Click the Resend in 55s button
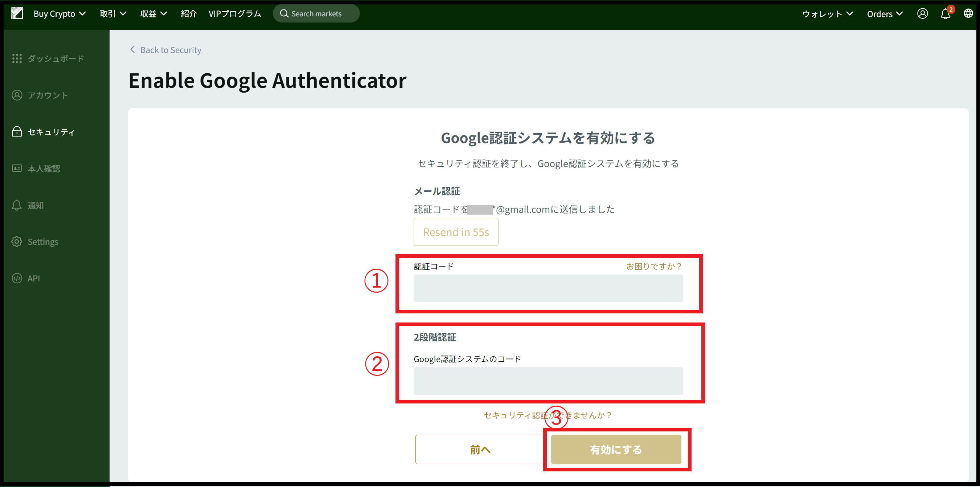Screen dimensions: 980x487 point(456,232)
